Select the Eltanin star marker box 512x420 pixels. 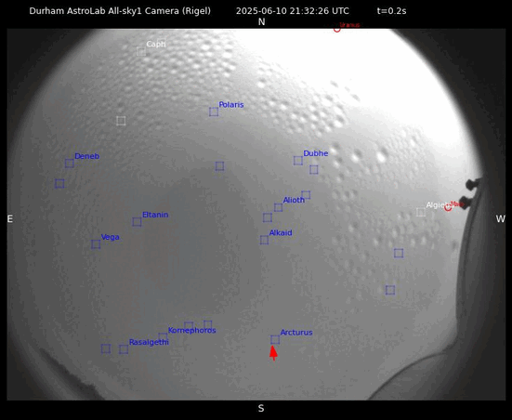[x=137, y=222]
